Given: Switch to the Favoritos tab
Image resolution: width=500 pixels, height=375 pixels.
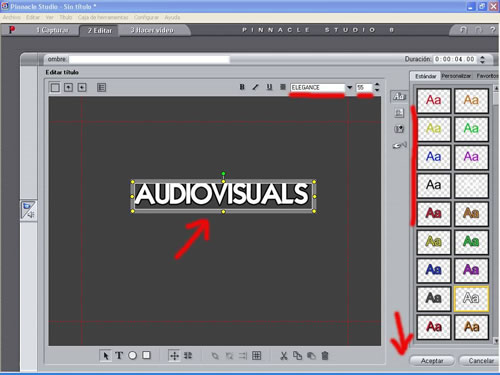Looking at the screenshot, I should coord(487,76).
